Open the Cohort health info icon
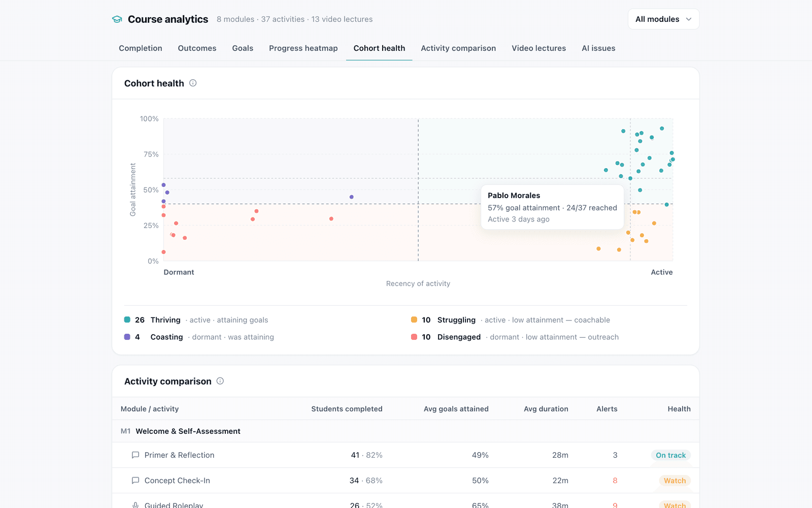This screenshot has width=812, height=508. click(193, 83)
